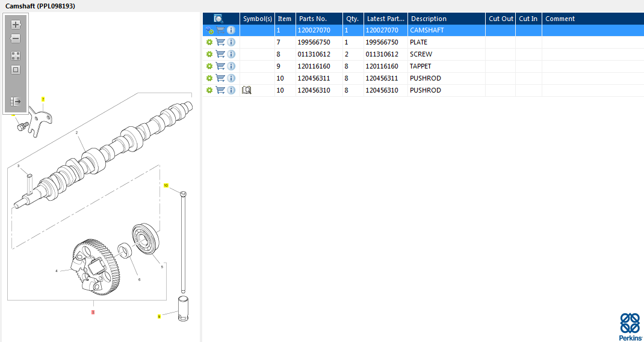Add the PLATE part to cart

coord(220,42)
